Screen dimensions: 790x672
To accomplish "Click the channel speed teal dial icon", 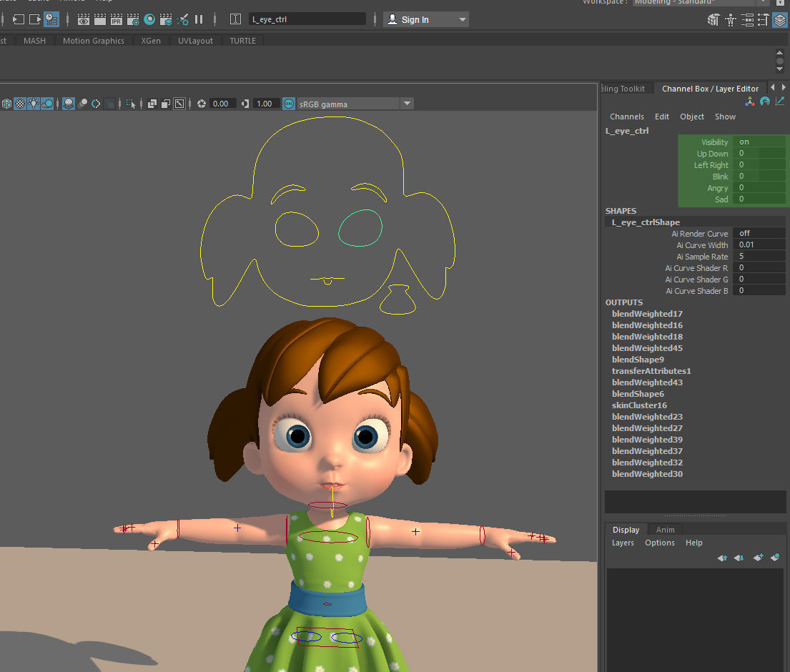I will click(x=765, y=102).
